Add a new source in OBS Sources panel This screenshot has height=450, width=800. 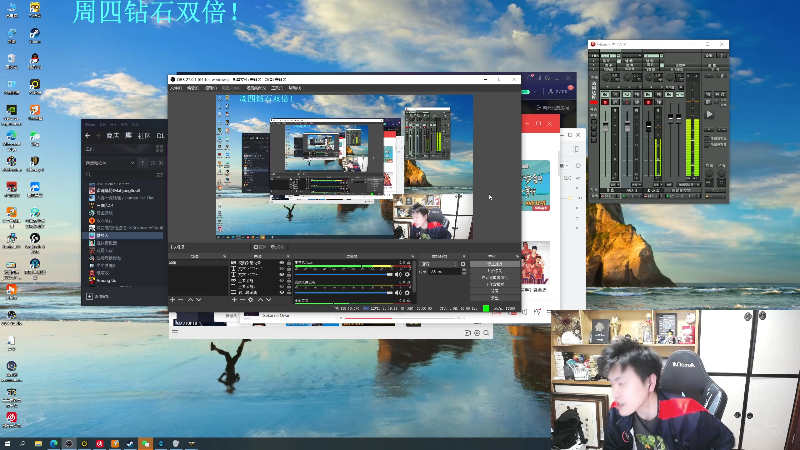[234, 299]
